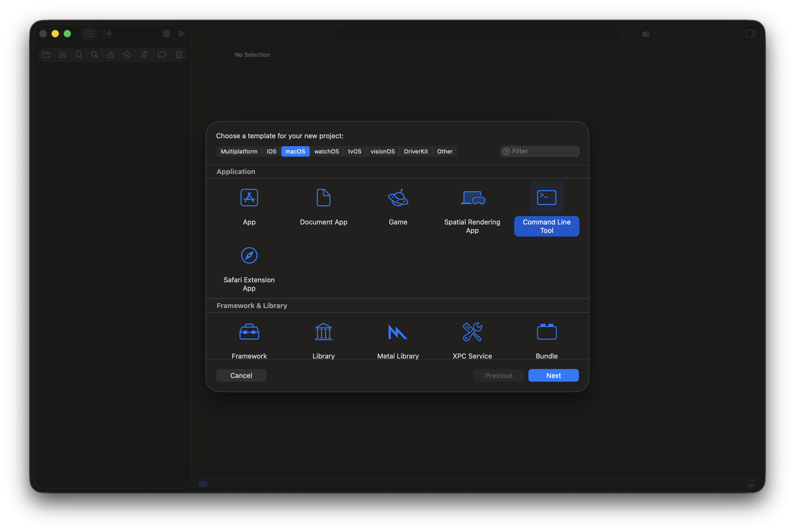The image size is (795, 532).
Task: Open the Test navigator diamond icon
Action: click(127, 55)
